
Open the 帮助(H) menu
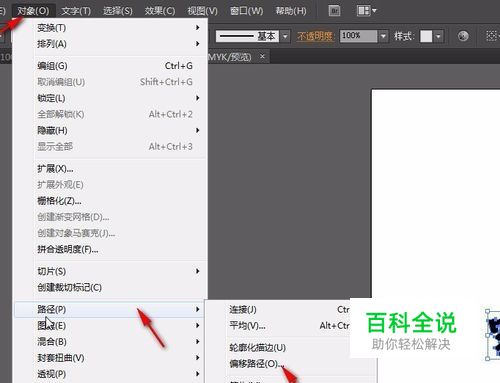click(291, 11)
